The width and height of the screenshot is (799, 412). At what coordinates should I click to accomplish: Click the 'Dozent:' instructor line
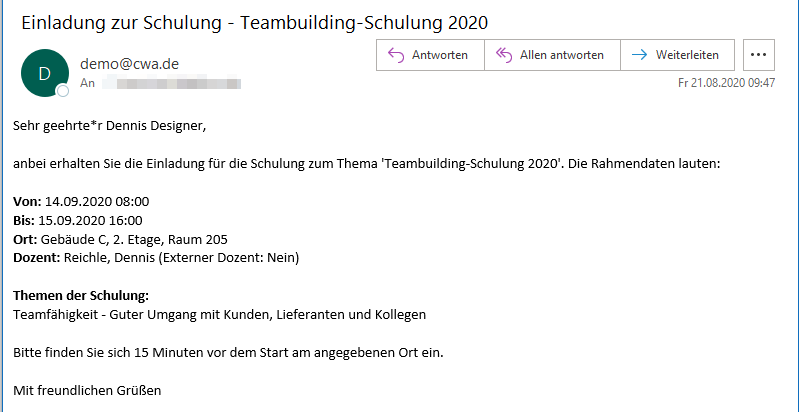pos(156,258)
